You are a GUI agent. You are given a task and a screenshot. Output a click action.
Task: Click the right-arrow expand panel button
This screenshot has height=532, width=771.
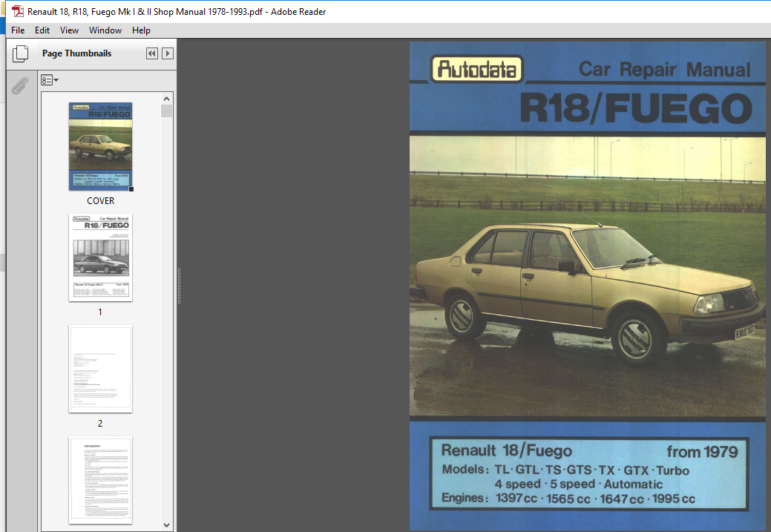[168, 53]
